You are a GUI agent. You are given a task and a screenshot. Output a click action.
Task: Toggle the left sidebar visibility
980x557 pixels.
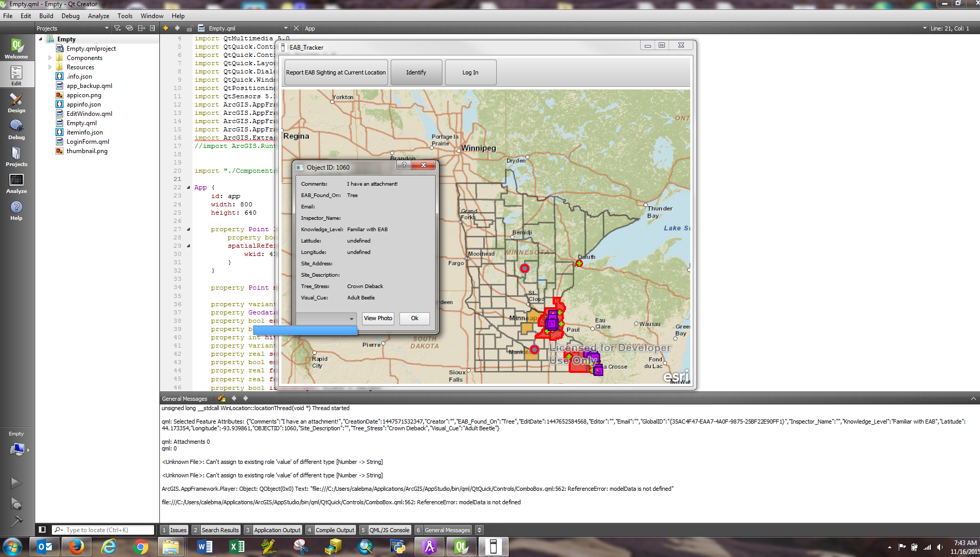coord(42,530)
